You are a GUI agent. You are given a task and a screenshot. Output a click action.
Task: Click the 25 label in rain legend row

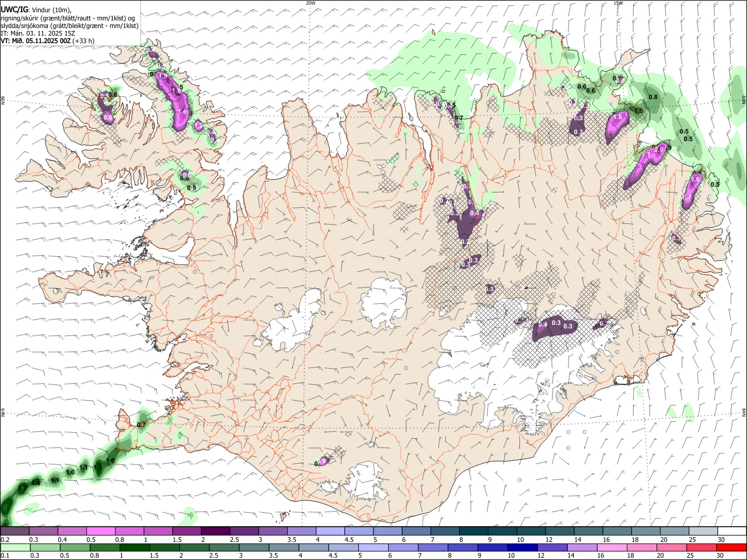pyautogui.click(x=689, y=556)
